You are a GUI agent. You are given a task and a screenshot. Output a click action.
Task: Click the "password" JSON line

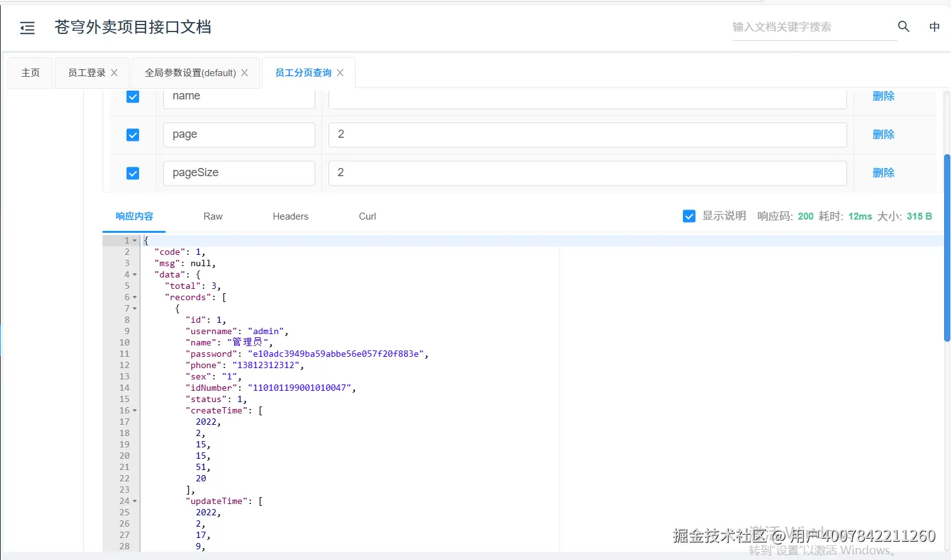tap(307, 354)
